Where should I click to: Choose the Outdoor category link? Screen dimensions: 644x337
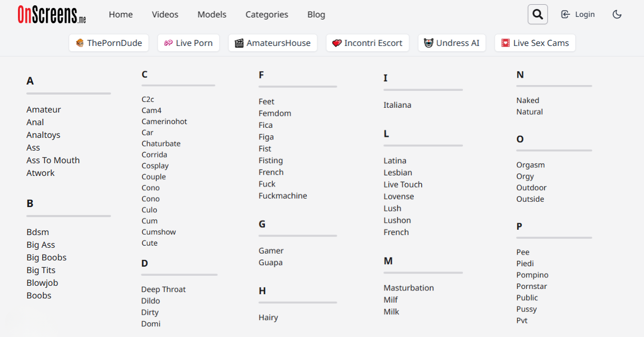point(531,188)
